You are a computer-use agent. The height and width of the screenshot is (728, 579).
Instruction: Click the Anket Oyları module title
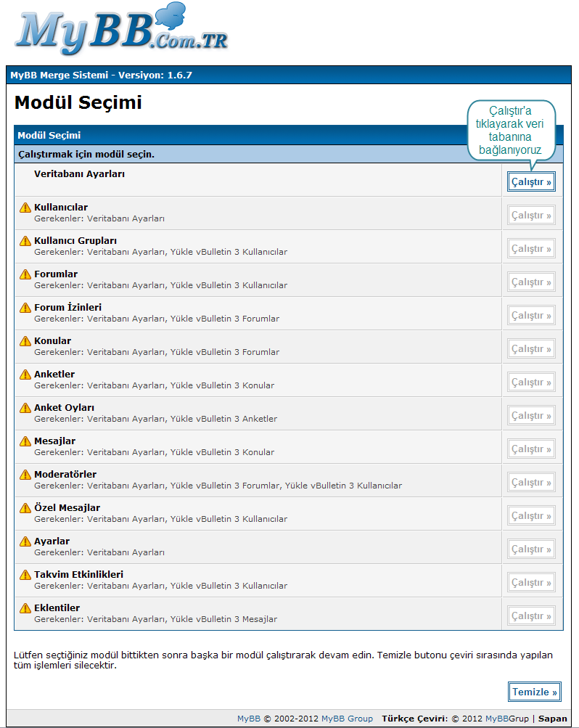(64, 408)
